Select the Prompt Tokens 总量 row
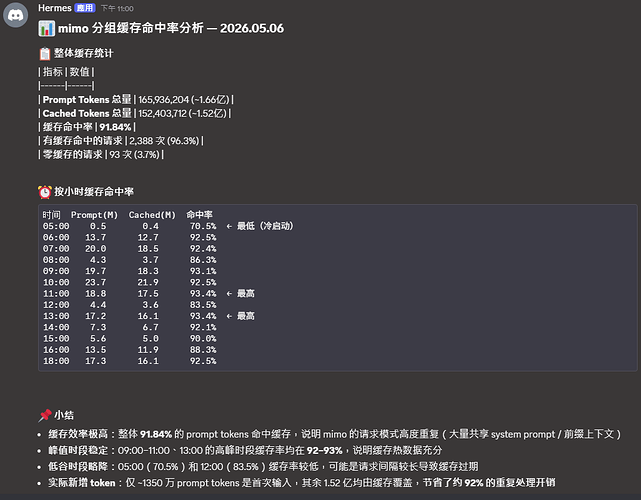This screenshot has height=500, width=641. click(x=136, y=99)
